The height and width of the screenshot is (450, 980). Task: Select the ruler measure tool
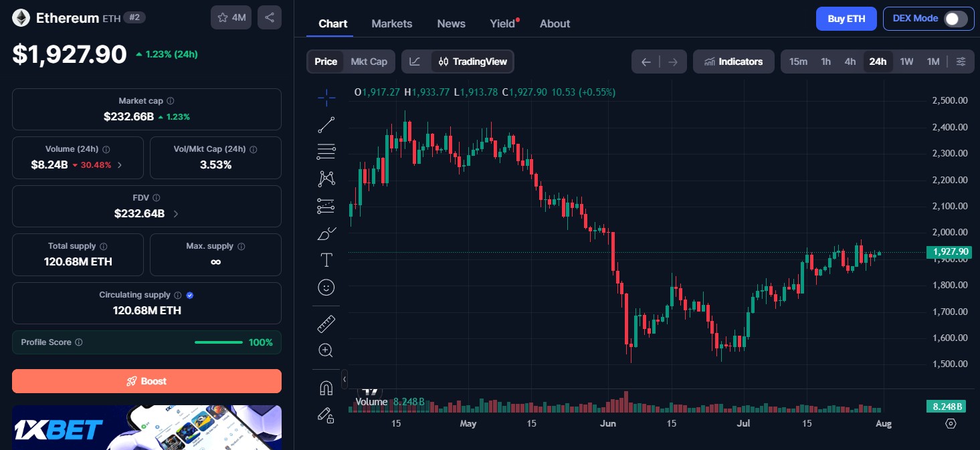(x=326, y=325)
